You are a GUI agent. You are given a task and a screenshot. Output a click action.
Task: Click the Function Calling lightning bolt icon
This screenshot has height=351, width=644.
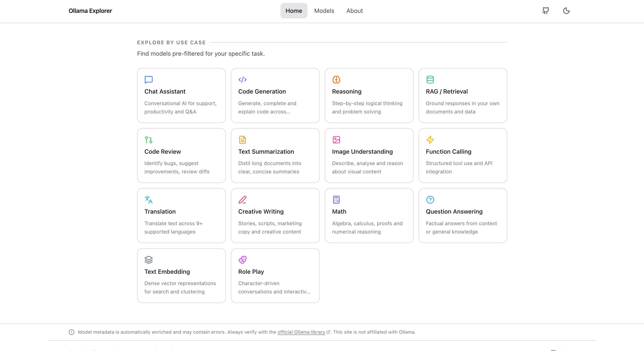(x=430, y=140)
